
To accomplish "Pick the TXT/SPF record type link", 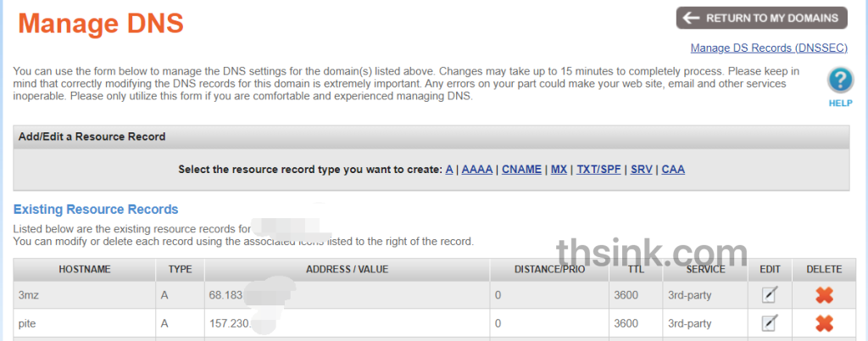I will (x=598, y=170).
